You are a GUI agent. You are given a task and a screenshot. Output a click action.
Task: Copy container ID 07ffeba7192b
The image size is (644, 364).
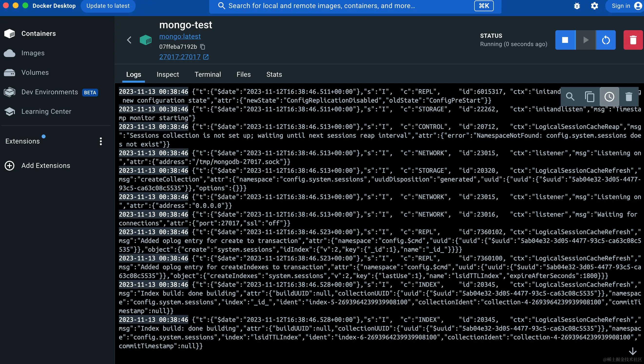(x=203, y=47)
